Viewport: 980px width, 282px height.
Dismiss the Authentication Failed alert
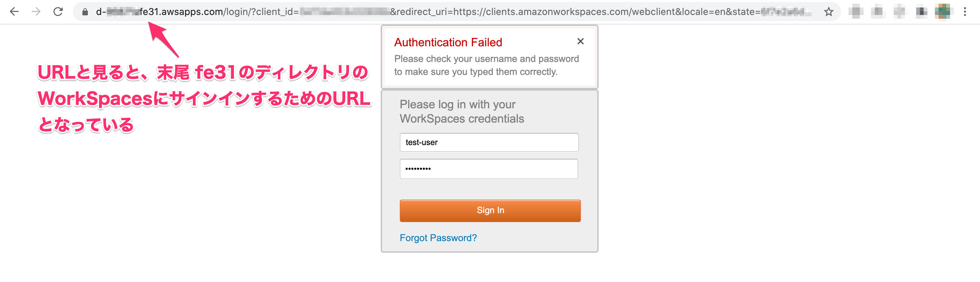(x=580, y=41)
